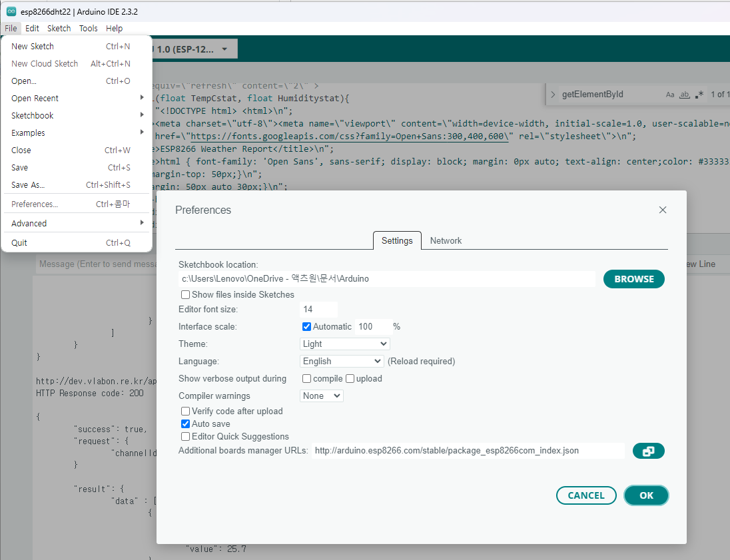The image size is (730, 560).
Task: Choose Close from the File menu
Action: coord(77,150)
